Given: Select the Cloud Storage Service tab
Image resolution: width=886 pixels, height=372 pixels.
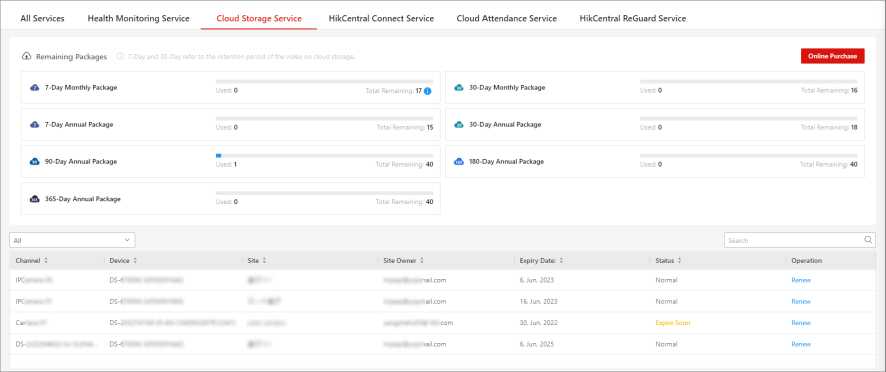Looking at the screenshot, I should click(x=259, y=18).
